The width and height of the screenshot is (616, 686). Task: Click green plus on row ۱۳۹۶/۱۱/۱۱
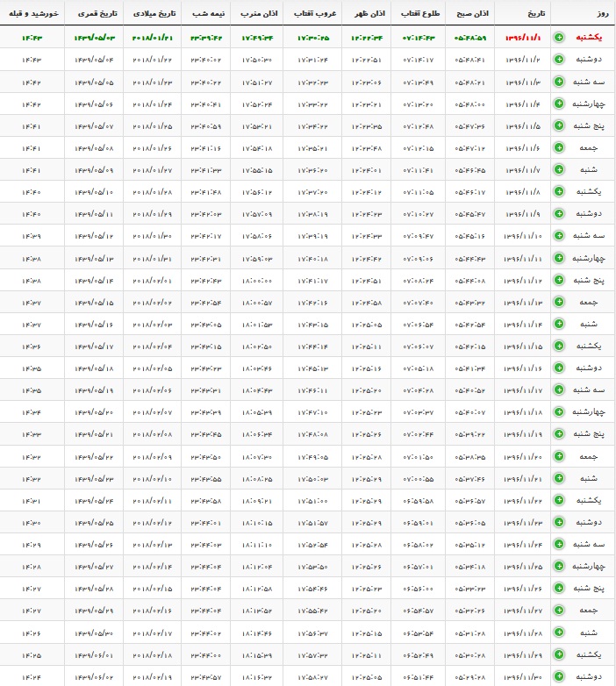click(559, 258)
